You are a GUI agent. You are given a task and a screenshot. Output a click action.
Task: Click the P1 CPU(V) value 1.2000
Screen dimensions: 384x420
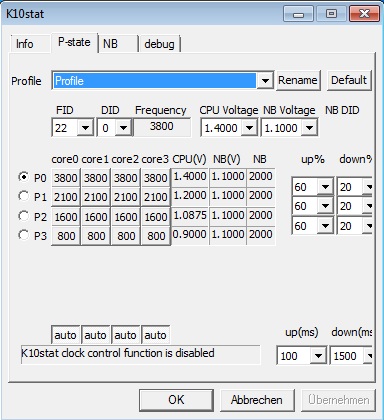pos(190,195)
